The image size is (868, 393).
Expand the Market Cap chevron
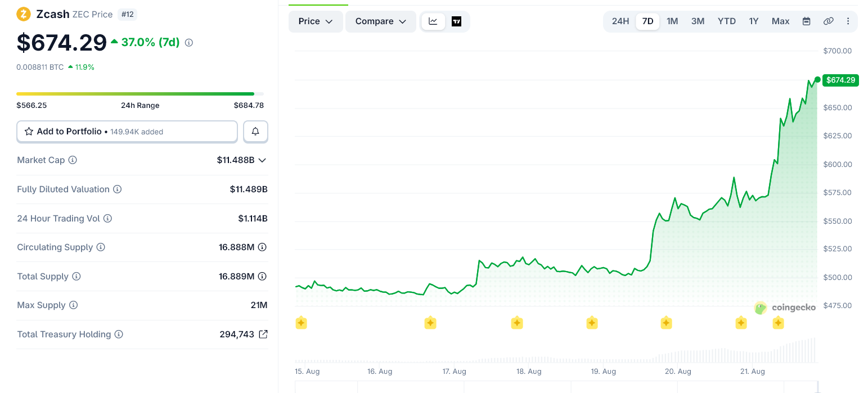coord(262,160)
